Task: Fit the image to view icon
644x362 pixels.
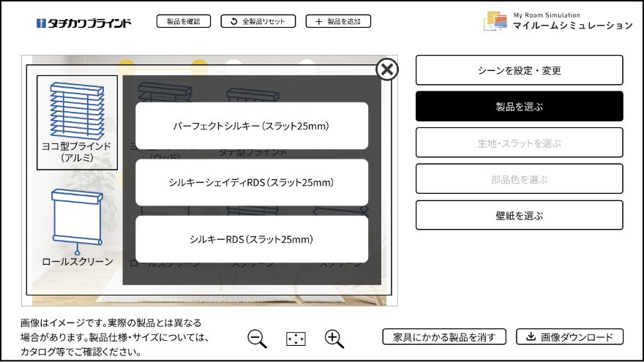Action: click(x=296, y=339)
